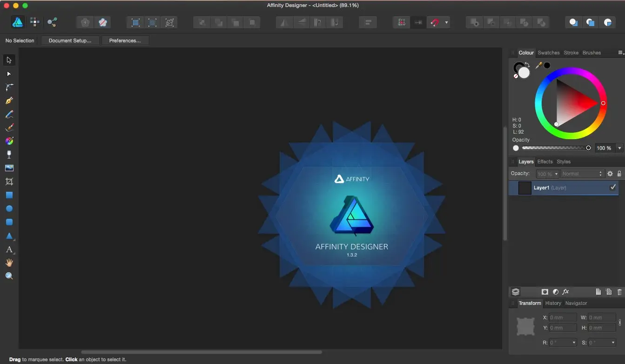Open layer settings cog icon
Screen dimensions: 625x364
click(x=610, y=174)
